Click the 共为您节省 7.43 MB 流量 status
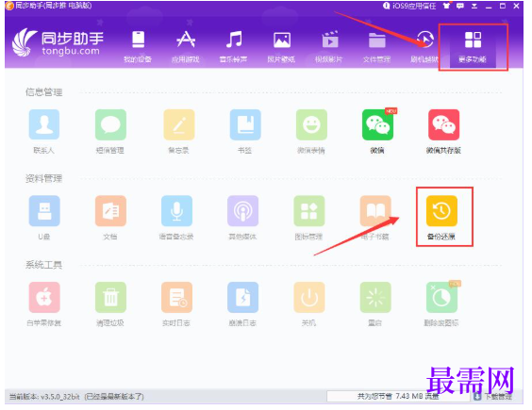Image resolution: width=532 pixels, height=410 pixels. (398, 396)
